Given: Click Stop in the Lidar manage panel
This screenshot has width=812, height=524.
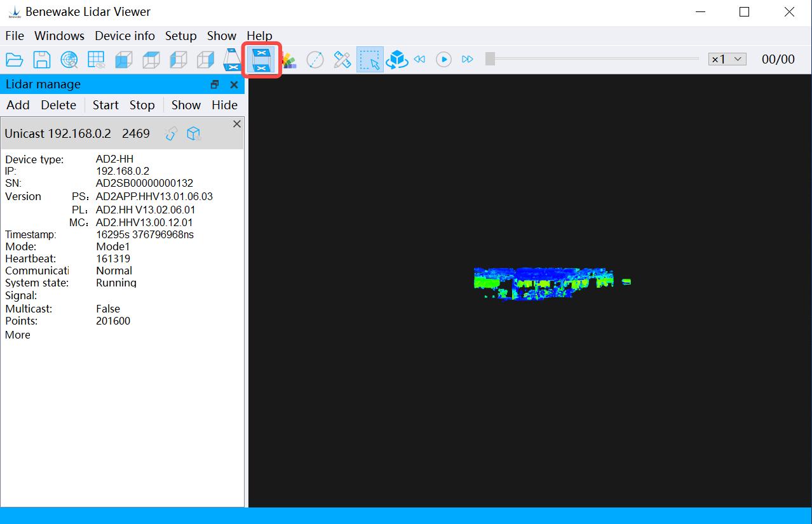Looking at the screenshot, I should pos(142,105).
